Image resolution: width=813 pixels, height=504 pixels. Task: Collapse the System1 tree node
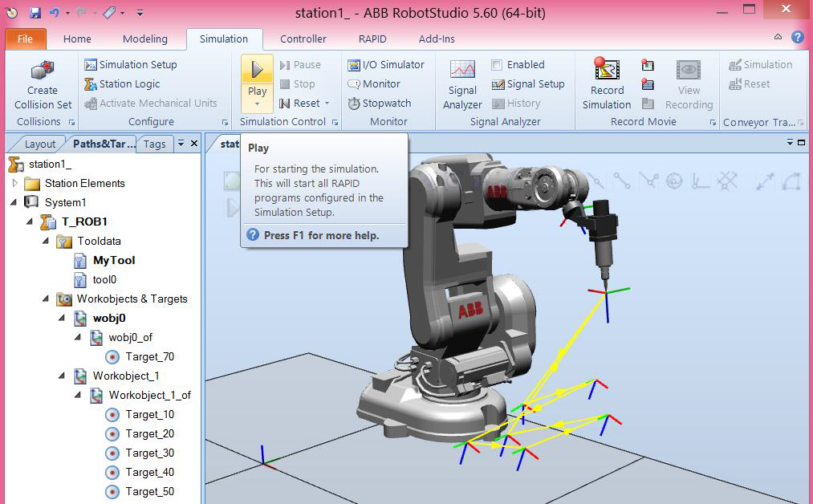14,202
